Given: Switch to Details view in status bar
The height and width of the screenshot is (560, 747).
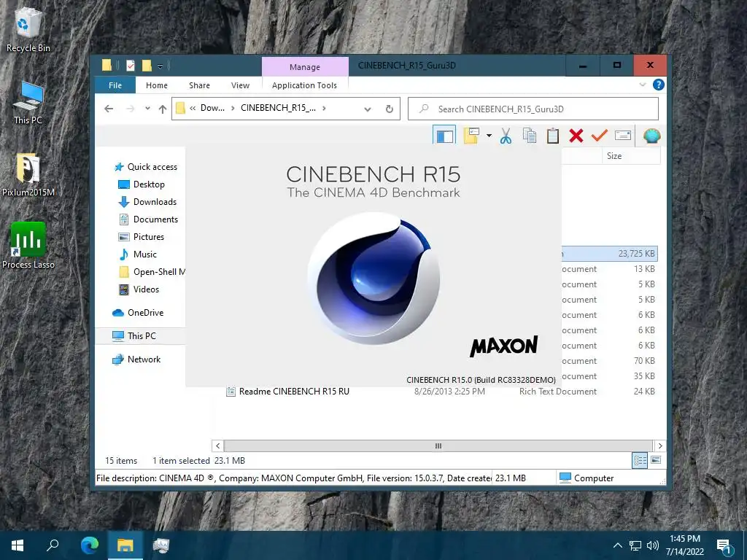Looking at the screenshot, I should point(640,460).
